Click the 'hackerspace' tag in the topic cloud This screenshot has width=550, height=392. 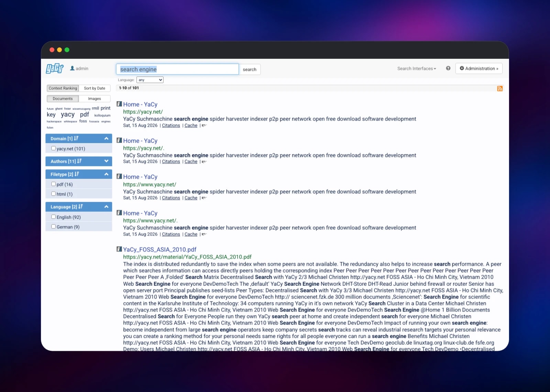[54, 122]
